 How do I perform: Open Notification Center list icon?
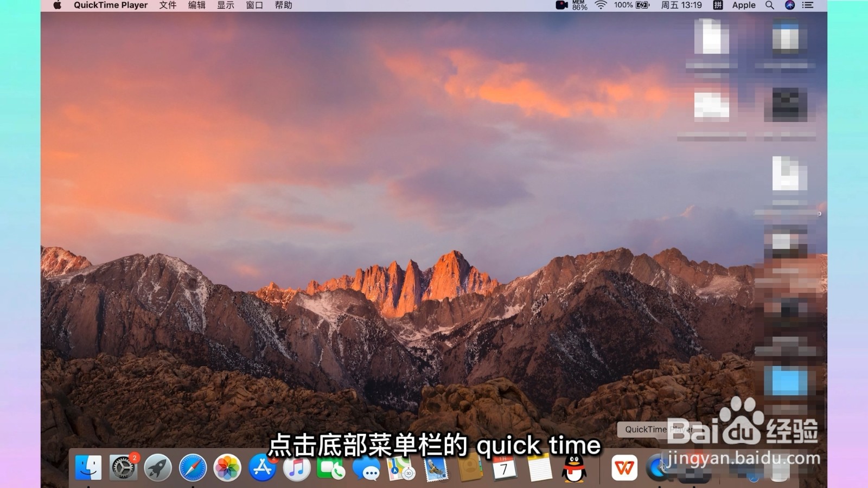(808, 5)
